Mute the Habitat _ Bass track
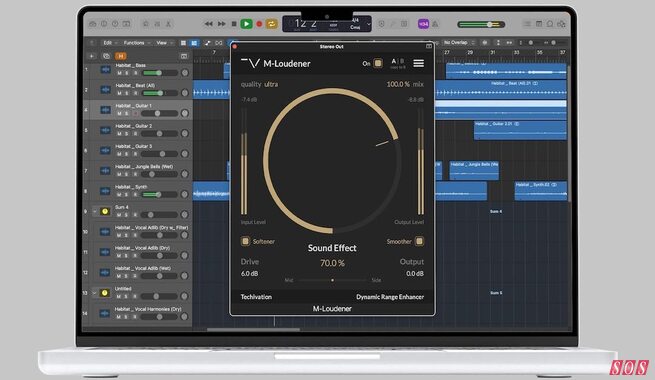 (119, 73)
